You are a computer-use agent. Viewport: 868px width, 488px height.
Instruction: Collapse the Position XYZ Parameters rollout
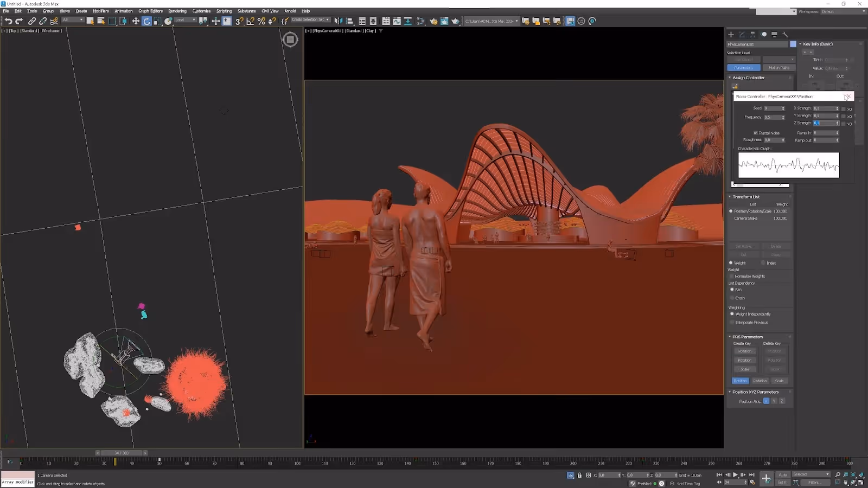tap(730, 392)
